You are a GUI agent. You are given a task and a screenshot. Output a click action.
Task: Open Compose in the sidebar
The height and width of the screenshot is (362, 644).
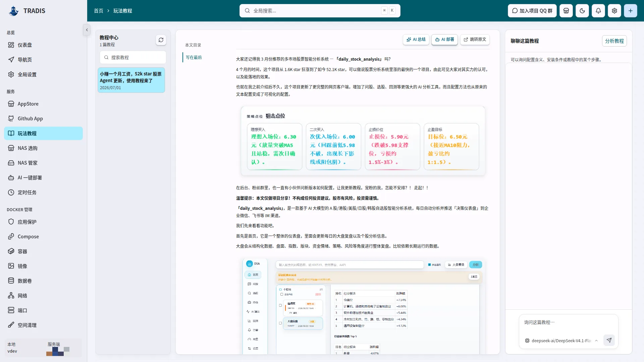coord(43,237)
